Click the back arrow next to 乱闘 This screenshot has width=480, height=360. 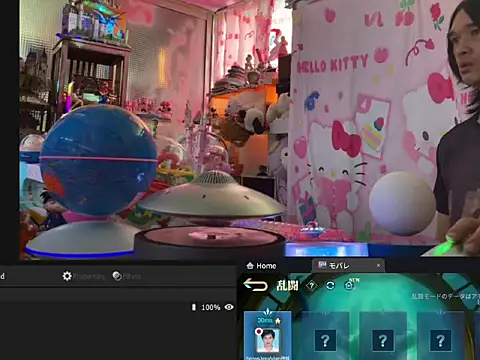tap(255, 285)
